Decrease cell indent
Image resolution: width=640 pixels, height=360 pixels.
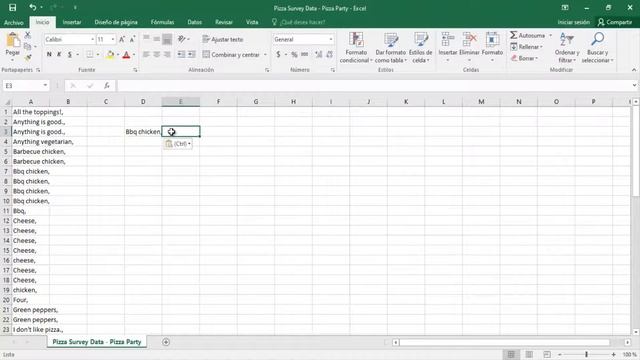point(181,54)
